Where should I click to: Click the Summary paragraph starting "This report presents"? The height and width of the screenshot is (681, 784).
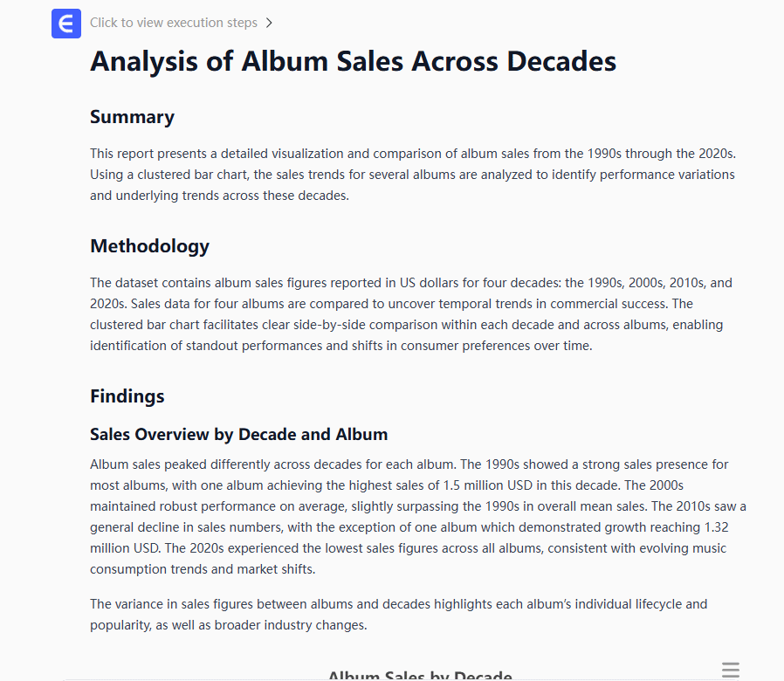tap(412, 175)
